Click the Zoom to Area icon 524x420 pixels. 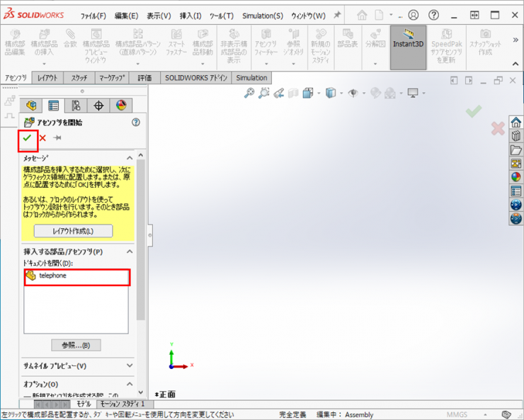[x=263, y=93]
